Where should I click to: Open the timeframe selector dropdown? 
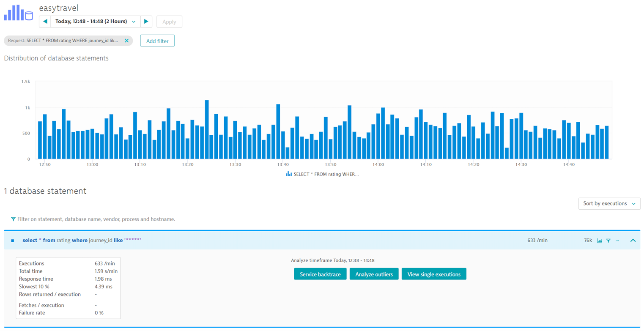point(96,22)
